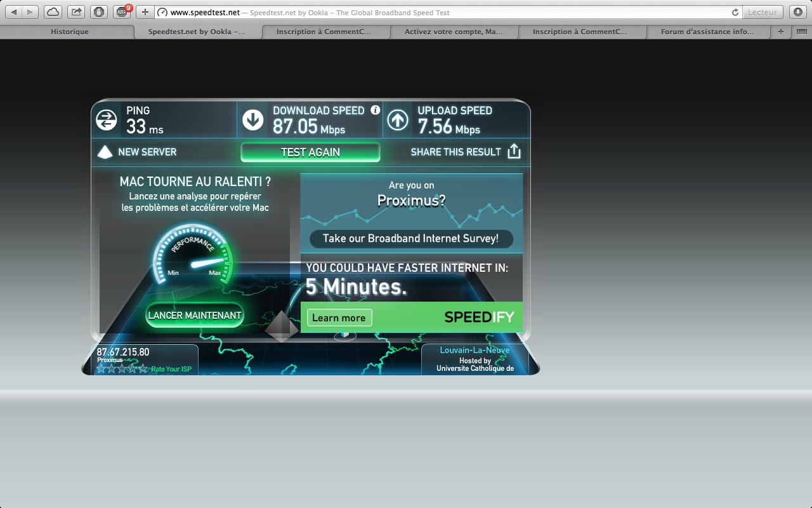Go forward using Safari's forward arrow
The width and height of the screenshot is (812, 508).
[x=30, y=12]
